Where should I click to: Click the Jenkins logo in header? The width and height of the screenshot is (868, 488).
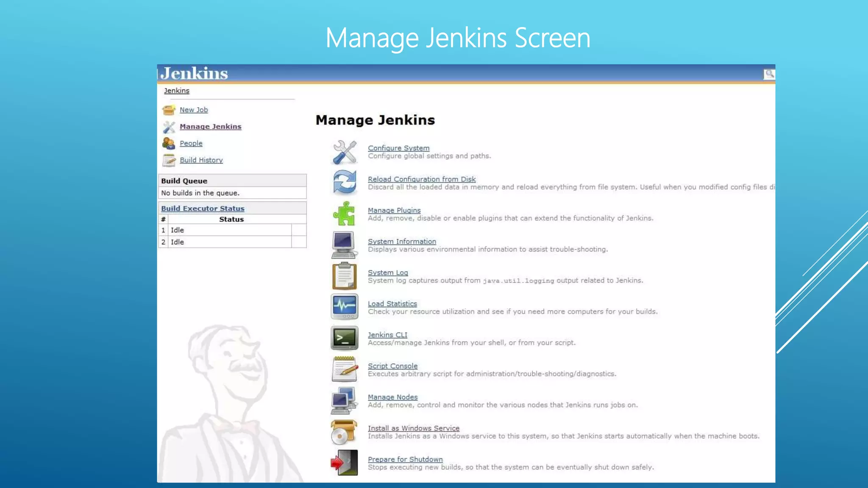(x=194, y=74)
